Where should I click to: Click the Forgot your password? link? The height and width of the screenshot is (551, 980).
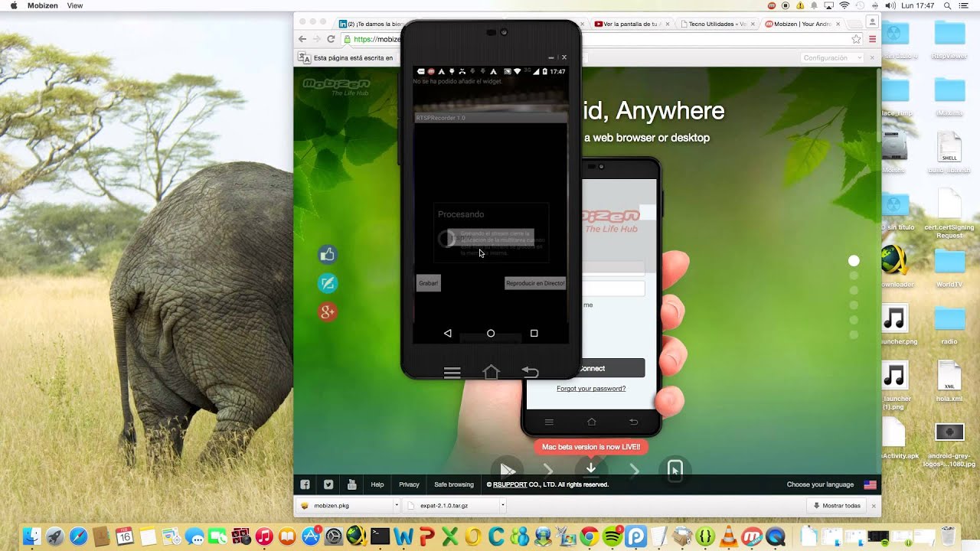pyautogui.click(x=591, y=389)
